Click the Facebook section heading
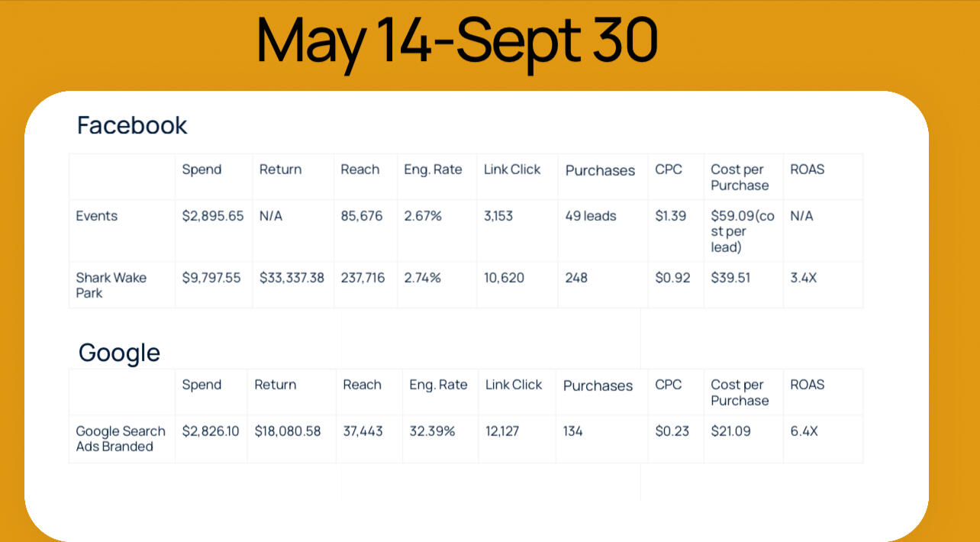The height and width of the screenshot is (542, 980). point(132,125)
